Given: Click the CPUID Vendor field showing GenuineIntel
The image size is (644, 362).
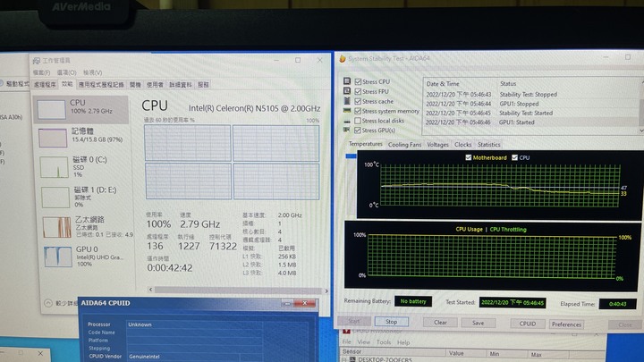Looking at the screenshot, I should click(x=183, y=357).
